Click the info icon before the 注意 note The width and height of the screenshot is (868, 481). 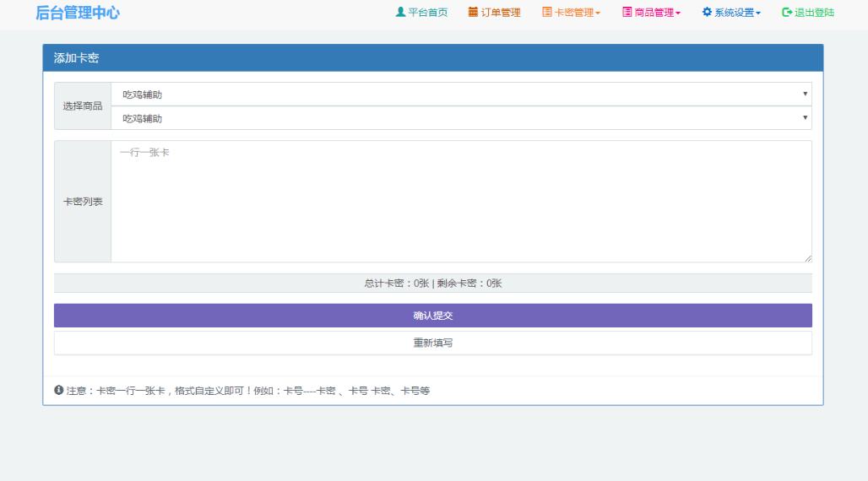point(59,391)
